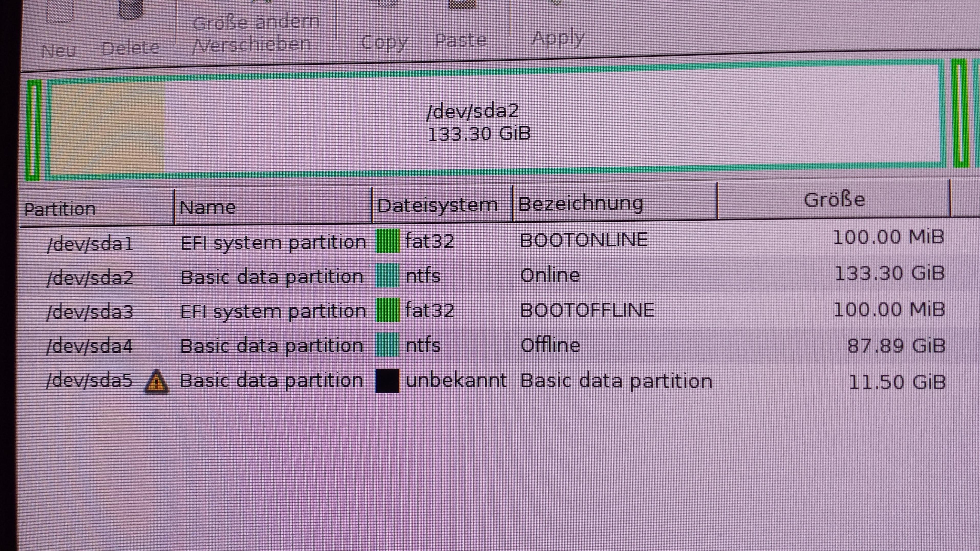Click the narrow green partition at right of disk map
The width and height of the screenshot is (980, 551).
coord(960,113)
